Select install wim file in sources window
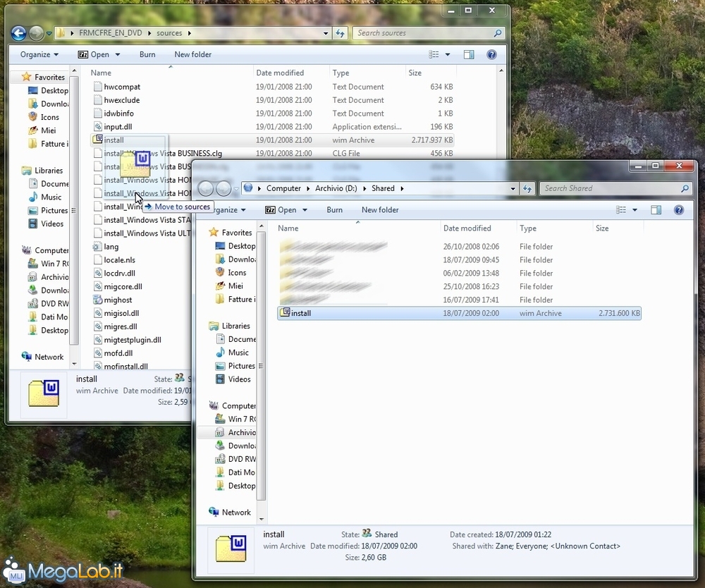The height and width of the screenshot is (588, 705). pyautogui.click(x=272, y=140)
